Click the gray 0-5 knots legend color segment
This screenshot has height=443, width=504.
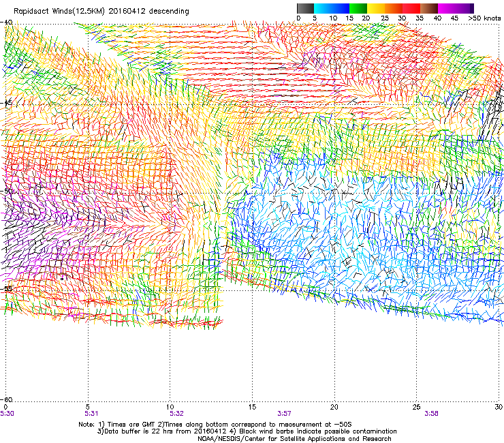click(305, 8)
